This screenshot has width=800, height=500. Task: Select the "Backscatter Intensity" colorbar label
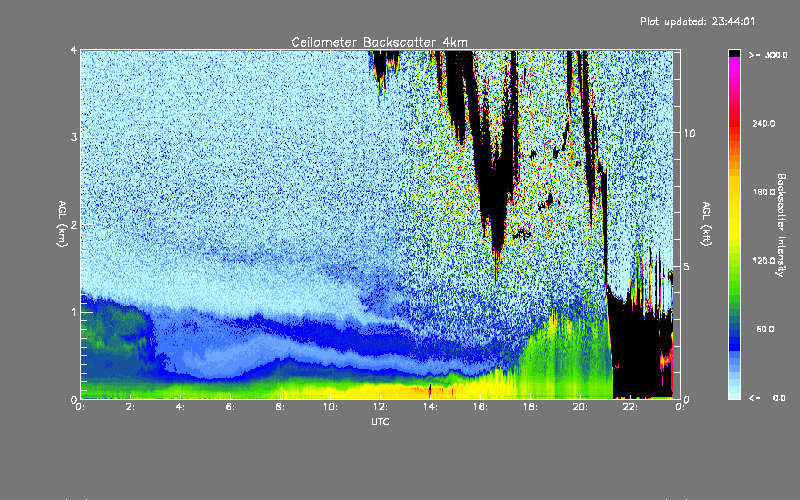tap(781, 225)
